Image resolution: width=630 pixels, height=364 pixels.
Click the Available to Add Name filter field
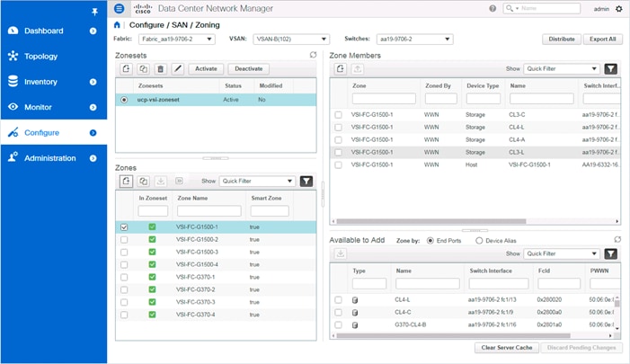(x=428, y=284)
